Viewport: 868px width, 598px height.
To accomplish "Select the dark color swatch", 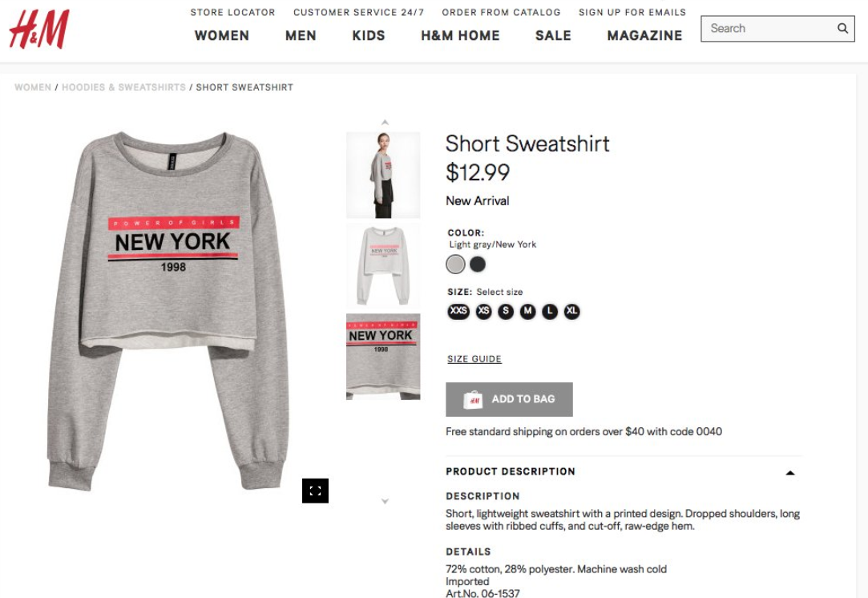I will pos(477,264).
